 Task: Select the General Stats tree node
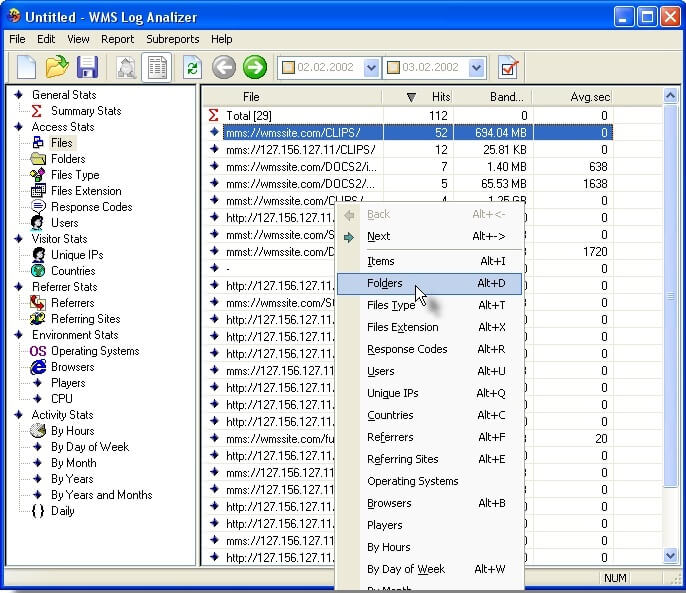click(x=64, y=95)
